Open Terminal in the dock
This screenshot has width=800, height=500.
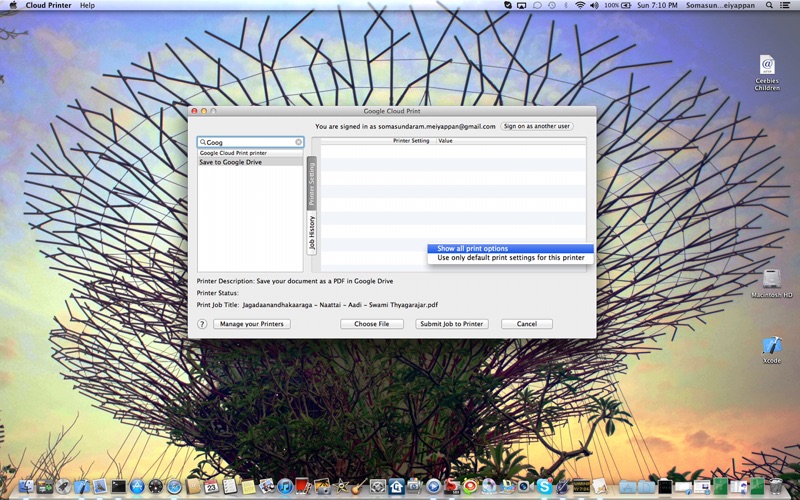[x=118, y=487]
